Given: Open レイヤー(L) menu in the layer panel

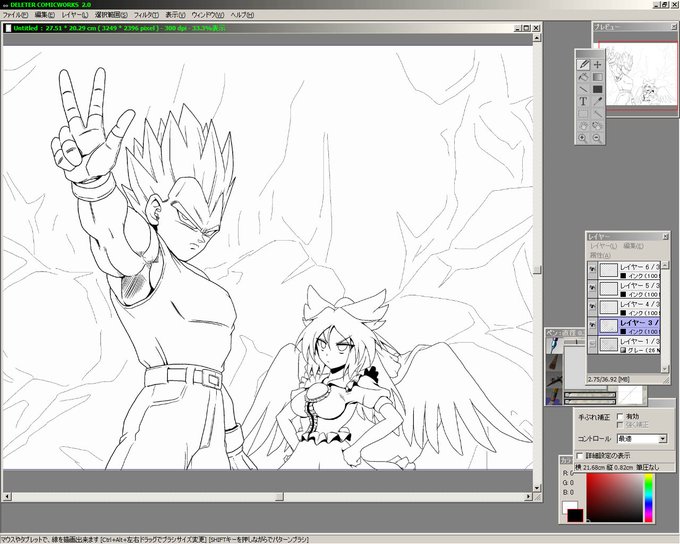Looking at the screenshot, I should [603, 246].
